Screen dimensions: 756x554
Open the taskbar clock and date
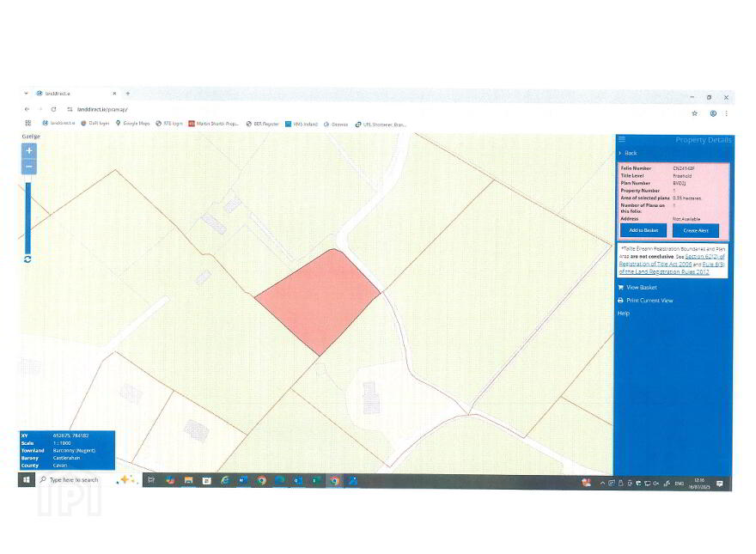pos(699,483)
